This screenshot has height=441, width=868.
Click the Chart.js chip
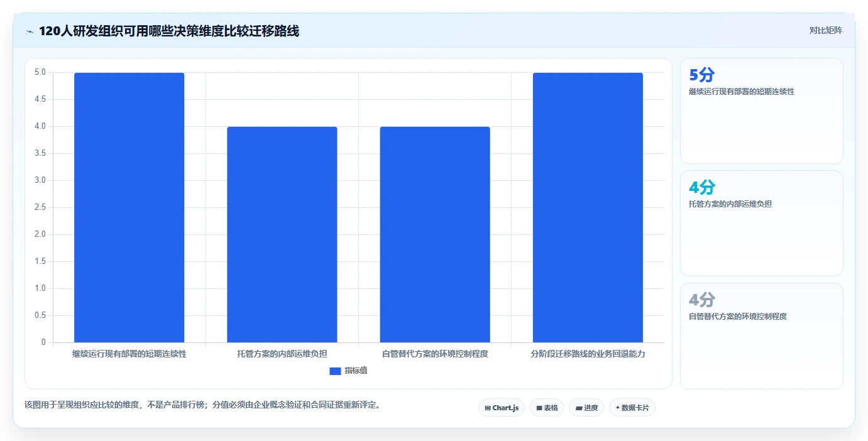tap(502, 408)
